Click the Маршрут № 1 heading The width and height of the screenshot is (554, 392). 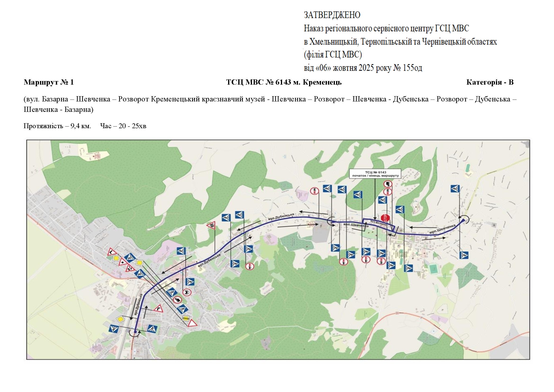pos(49,82)
